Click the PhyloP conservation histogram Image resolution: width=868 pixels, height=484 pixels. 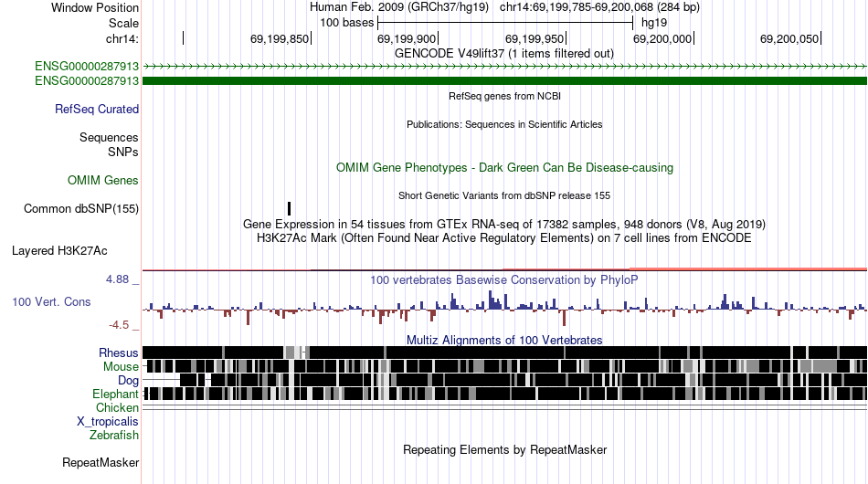click(504, 308)
